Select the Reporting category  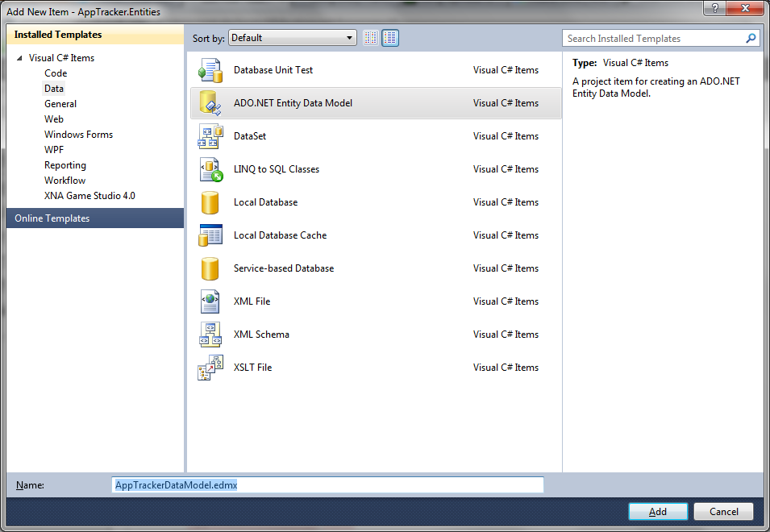(65, 165)
